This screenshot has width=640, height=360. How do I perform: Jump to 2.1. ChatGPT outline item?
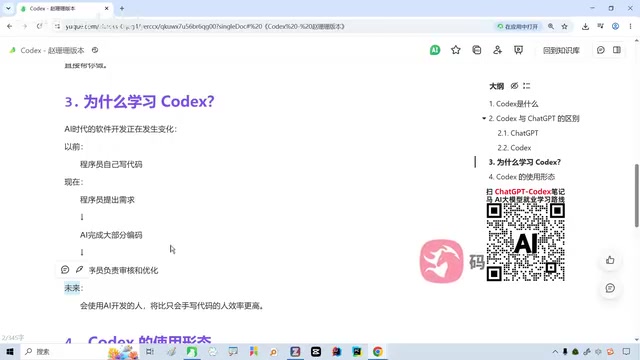518,133
